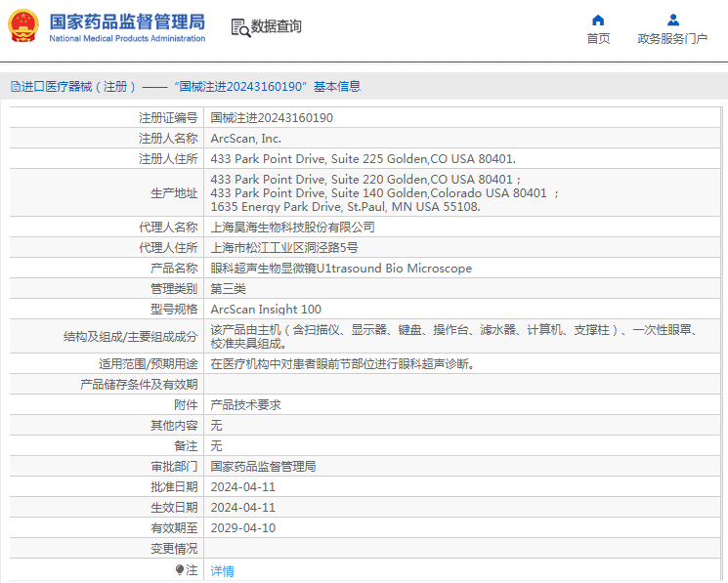Click the 其他内容 row label

click(174, 426)
